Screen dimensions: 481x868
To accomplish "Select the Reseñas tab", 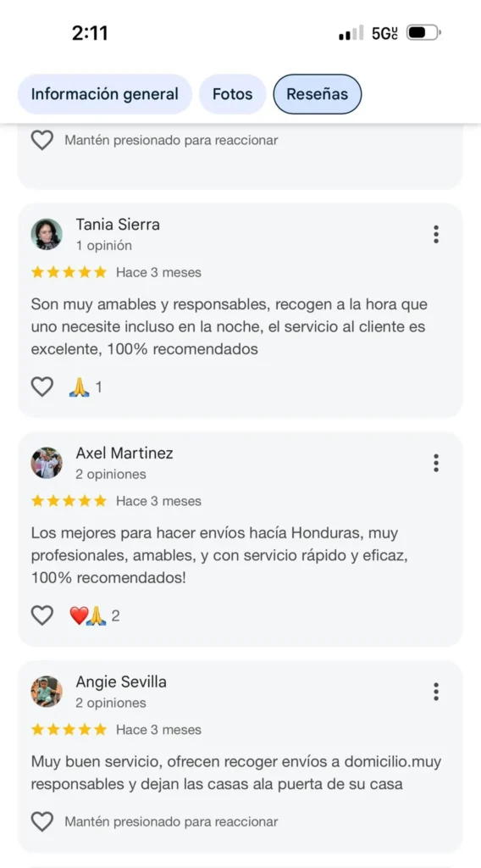I will pos(318,94).
